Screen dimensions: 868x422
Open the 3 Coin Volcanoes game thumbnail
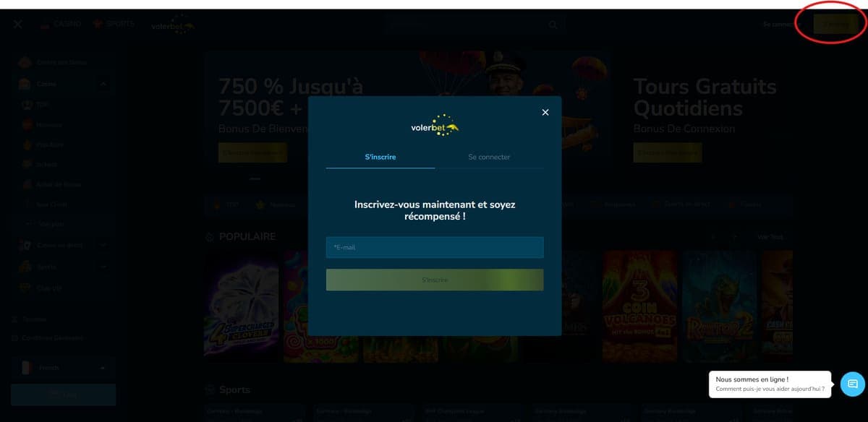(639, 306)
